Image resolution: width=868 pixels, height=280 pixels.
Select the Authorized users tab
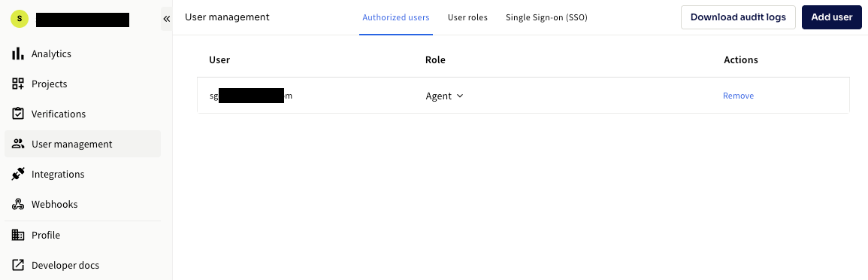[x=396, y=17]
